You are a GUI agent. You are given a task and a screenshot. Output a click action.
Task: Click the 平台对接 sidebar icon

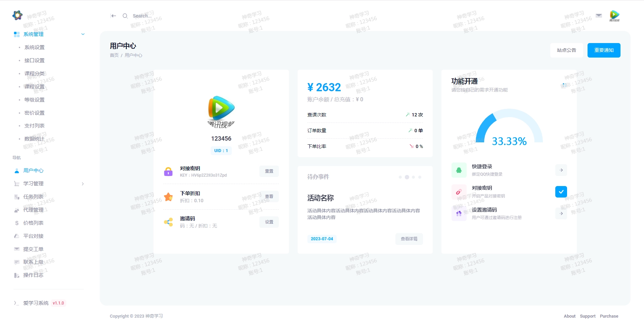pos(16,236)
